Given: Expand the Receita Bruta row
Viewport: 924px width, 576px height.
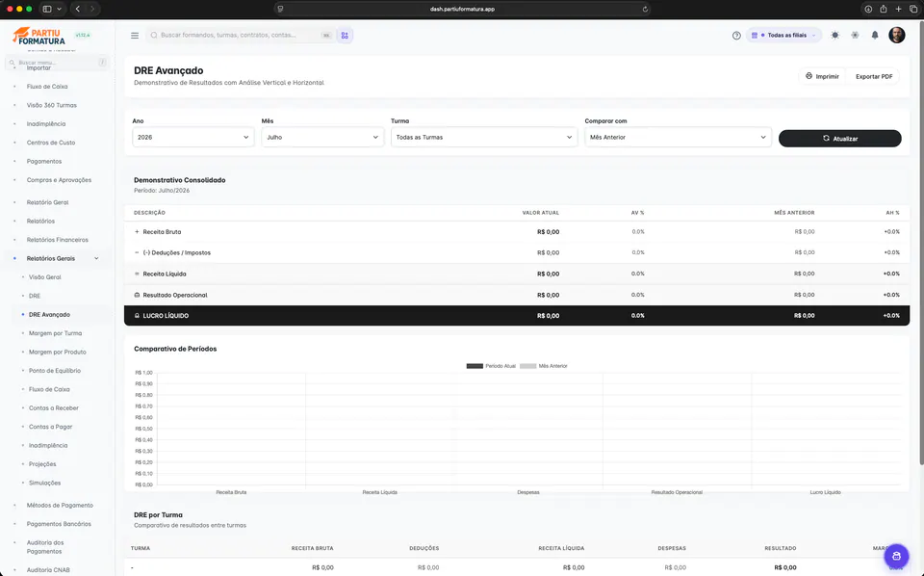Looking at the screenshot, I should [137, 232].
